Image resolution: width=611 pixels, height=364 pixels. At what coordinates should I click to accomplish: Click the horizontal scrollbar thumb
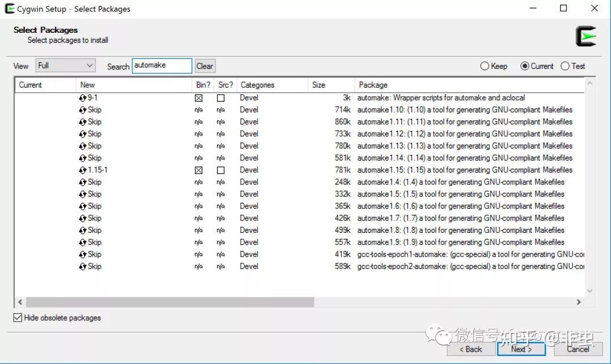(x=170, y=302)
